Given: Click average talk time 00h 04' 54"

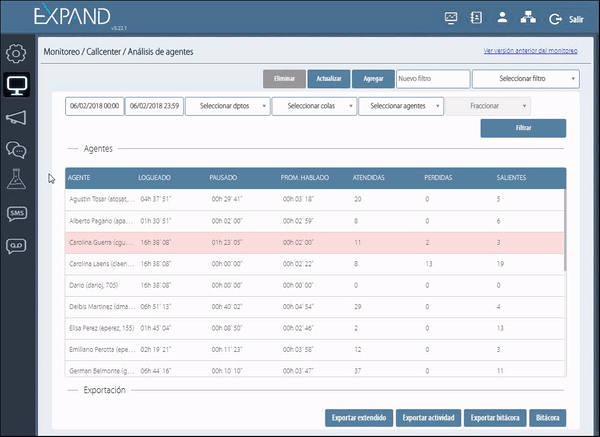Looking at the screenshot, I should point(298,307).
